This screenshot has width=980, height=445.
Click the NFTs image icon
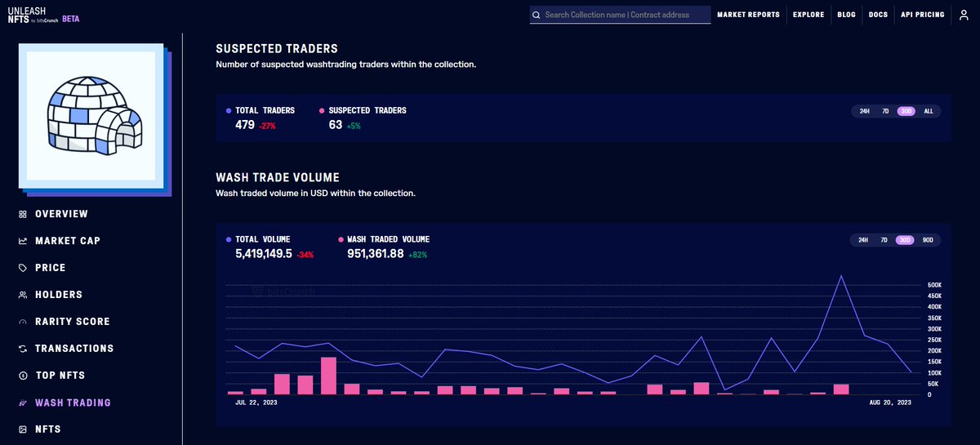coord(23,430)
